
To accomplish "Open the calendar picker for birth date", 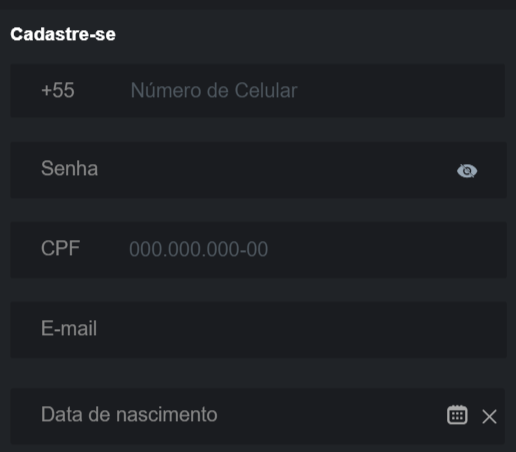I will 457,415.
